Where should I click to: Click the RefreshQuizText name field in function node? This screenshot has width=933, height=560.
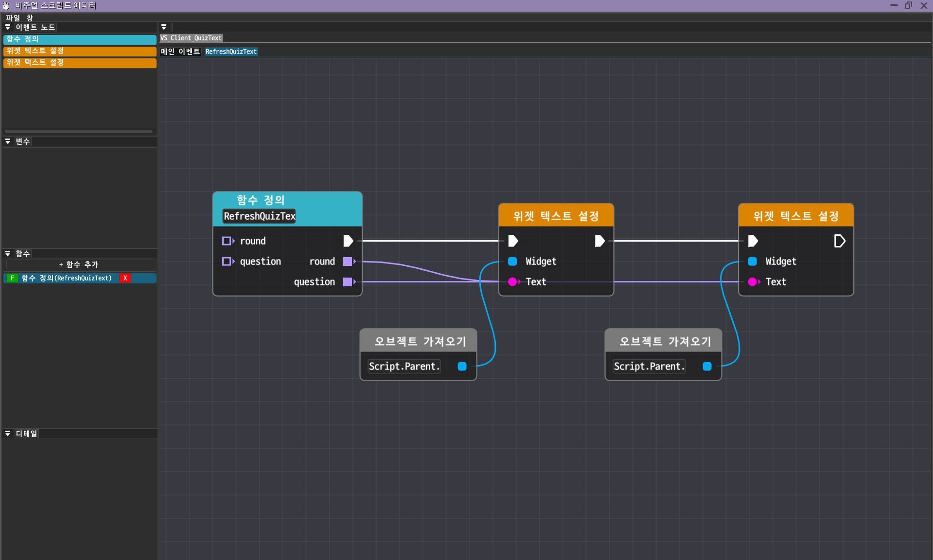click(259, 216)
